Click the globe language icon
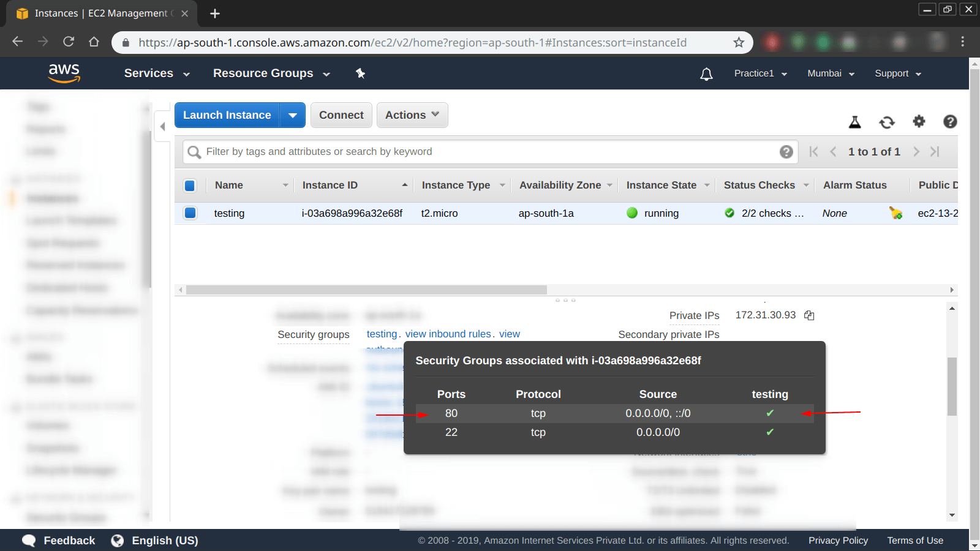 point(117,541)
